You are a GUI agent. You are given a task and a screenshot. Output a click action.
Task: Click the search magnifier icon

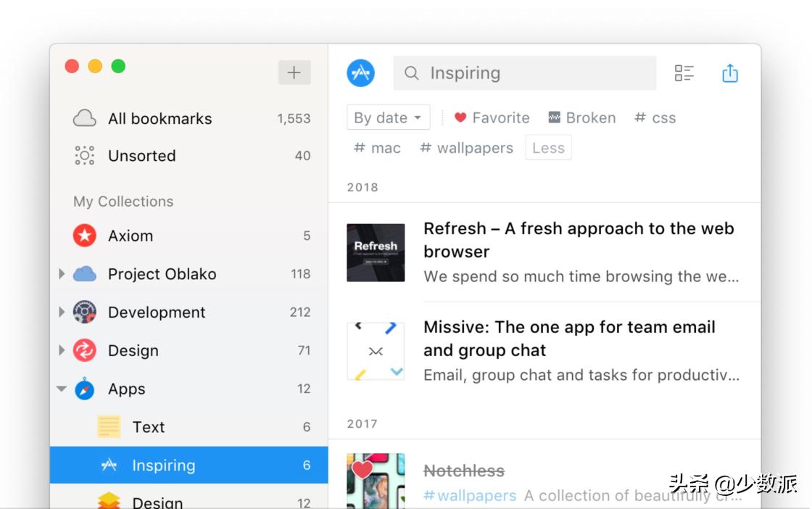pos(412,73)
